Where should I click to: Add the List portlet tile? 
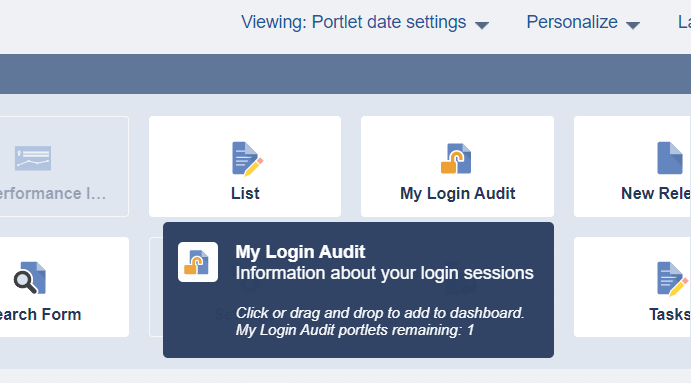point(245,167)
